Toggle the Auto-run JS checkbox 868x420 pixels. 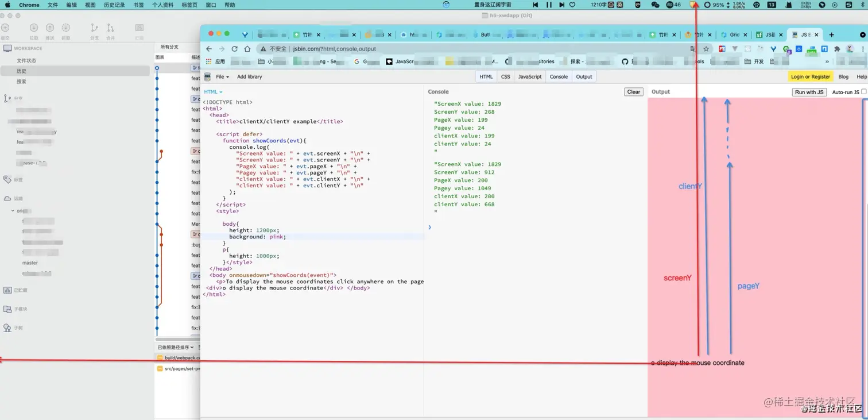864,91
